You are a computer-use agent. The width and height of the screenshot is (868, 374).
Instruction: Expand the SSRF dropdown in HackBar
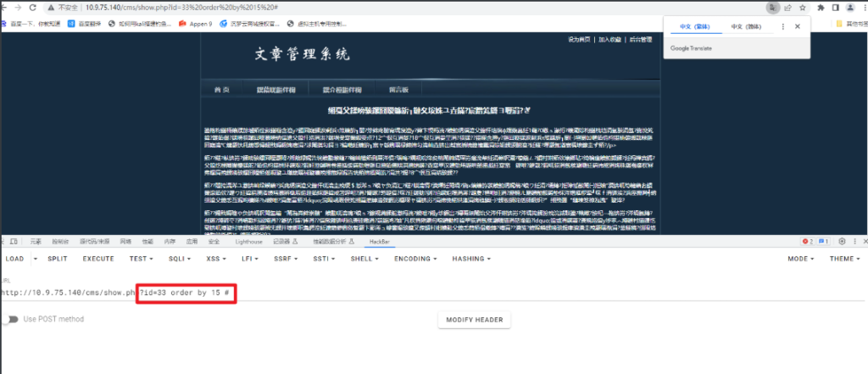286,259
